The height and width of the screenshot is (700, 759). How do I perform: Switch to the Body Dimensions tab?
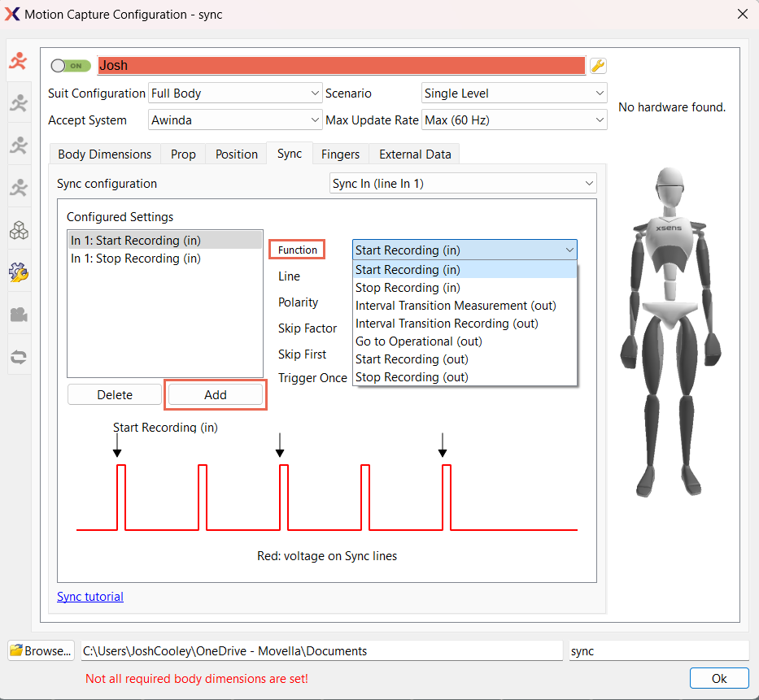tap(105, 154)
